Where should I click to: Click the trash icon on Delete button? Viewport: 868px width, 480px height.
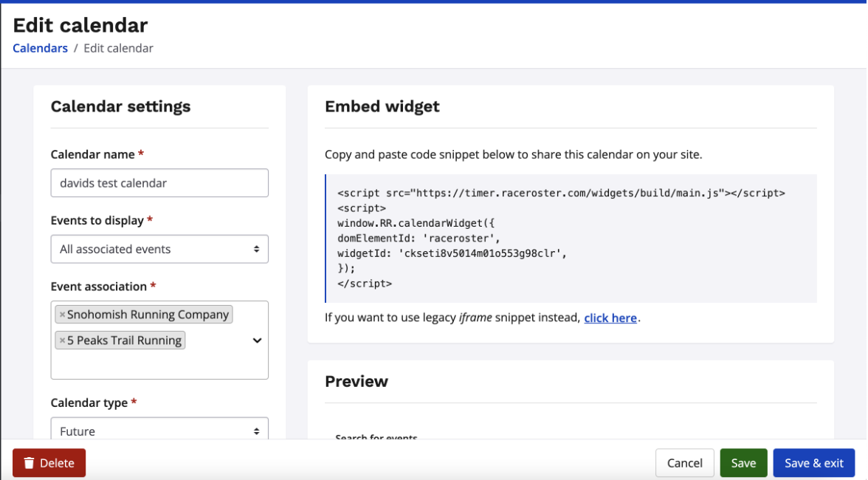pyautogui.click(x=30, y=463)
